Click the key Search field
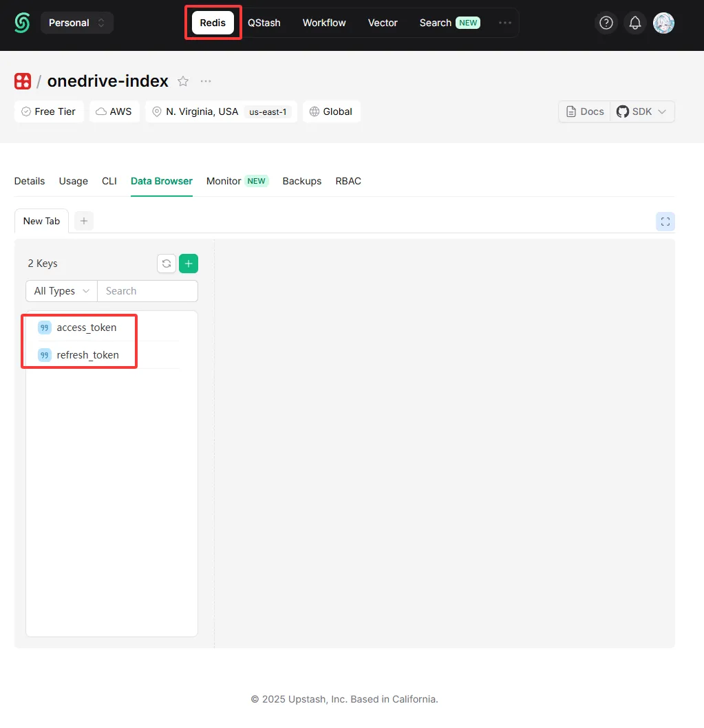Viewport: 704px width, 728px height. coord(147,291)
